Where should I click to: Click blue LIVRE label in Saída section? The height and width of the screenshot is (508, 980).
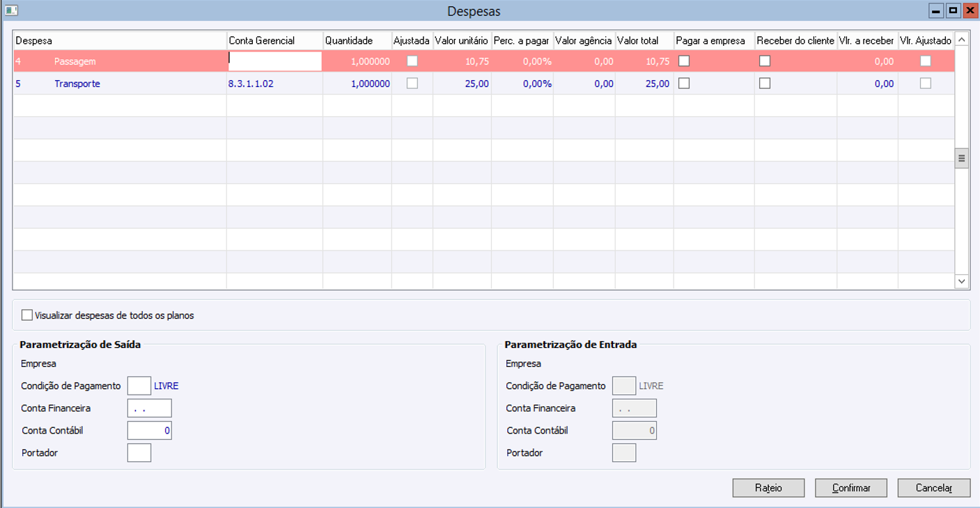click(166, 386)
